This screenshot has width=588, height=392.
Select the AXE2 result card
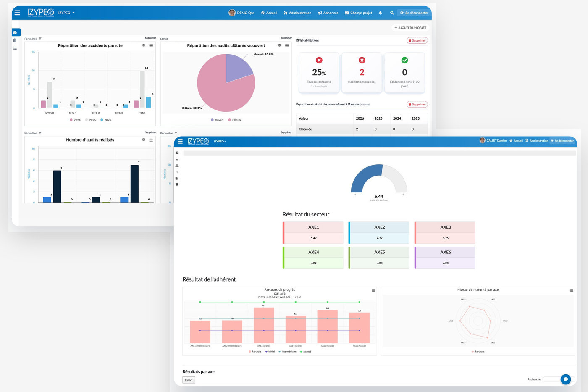point(379,233)
